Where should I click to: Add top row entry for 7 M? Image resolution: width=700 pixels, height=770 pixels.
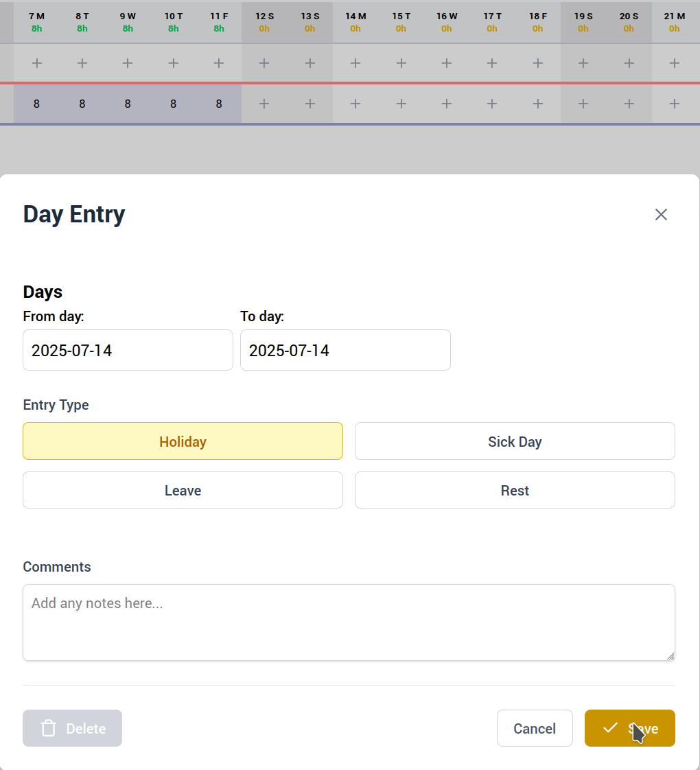click(x=36, y=63)
